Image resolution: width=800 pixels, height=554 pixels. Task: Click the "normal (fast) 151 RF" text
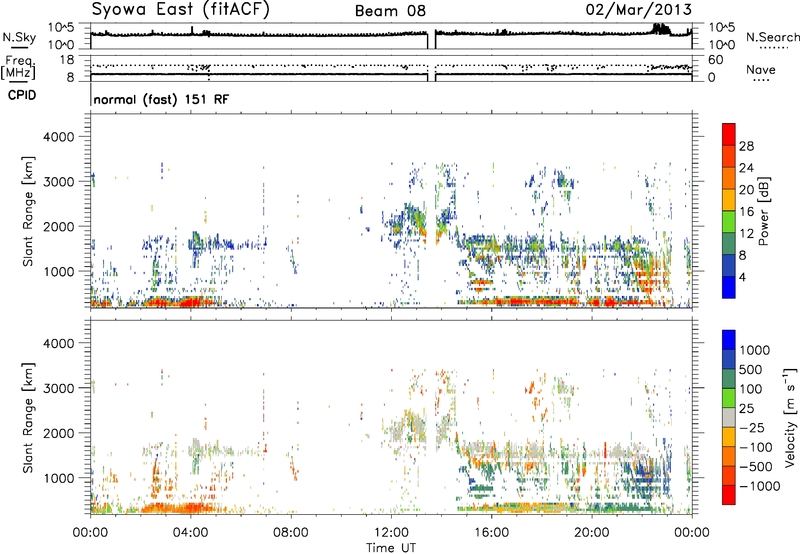pyautogui.click(x=161, y=99)
